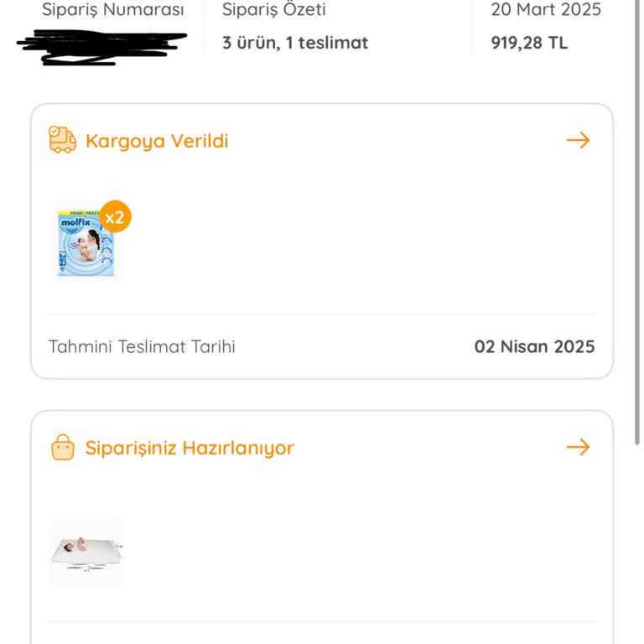
Task: Select the Kargoya Verildi heading
Action: click(x=157, y=141)
